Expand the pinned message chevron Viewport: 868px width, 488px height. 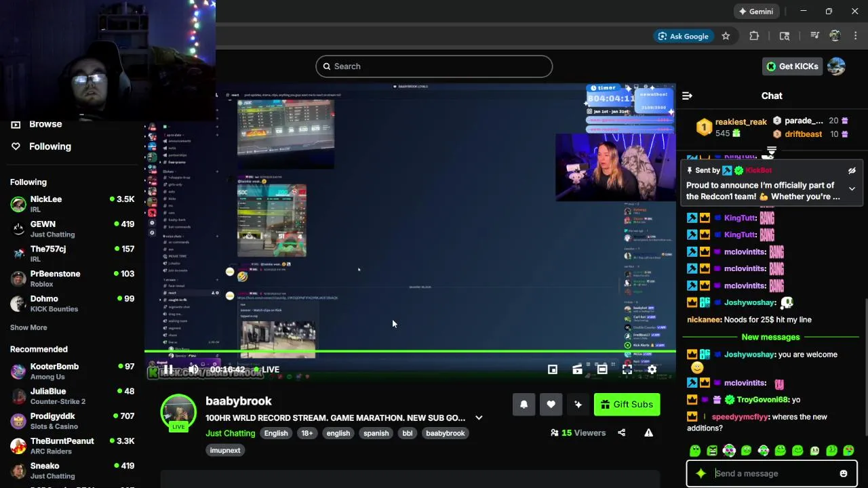click(852, 189)
